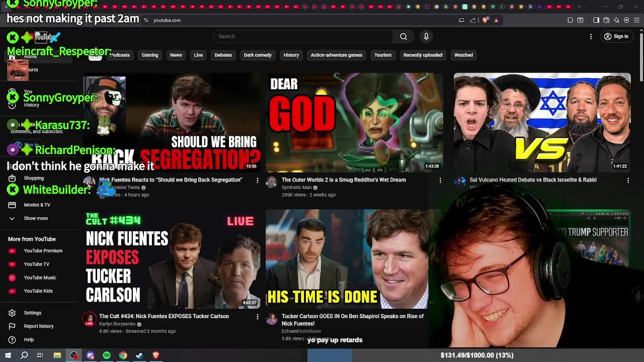The width and height of the screenshot is (644, 362).
Task: Toggle the browser sidebar panel icon
Action: tap(596, 20)
